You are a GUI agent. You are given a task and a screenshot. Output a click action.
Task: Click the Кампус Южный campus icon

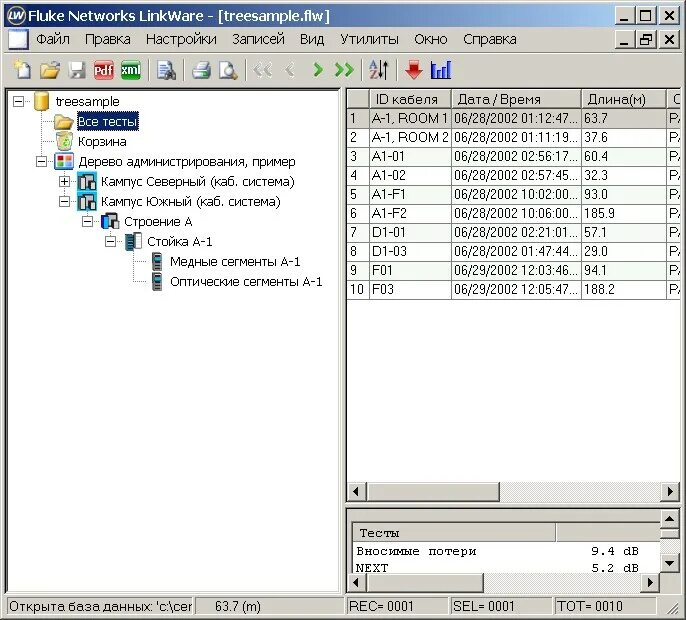coord(87,201)
